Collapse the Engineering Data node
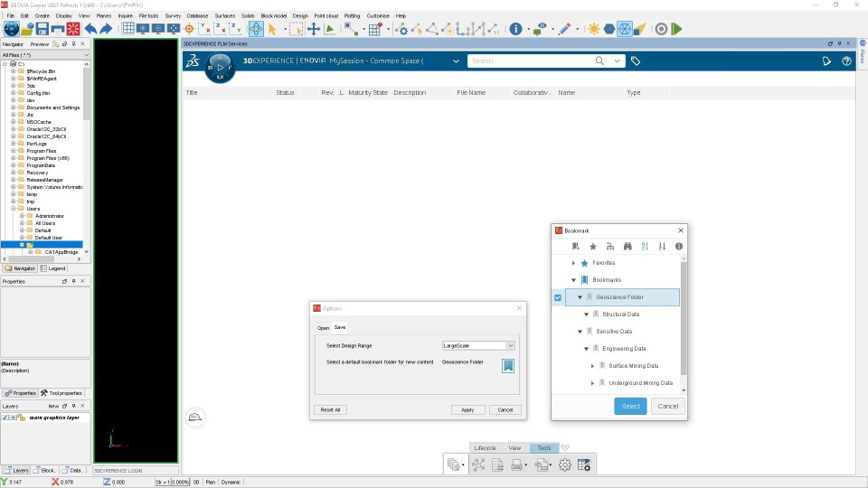The width and height of the screenshot is (868, 488). point(586,349)
